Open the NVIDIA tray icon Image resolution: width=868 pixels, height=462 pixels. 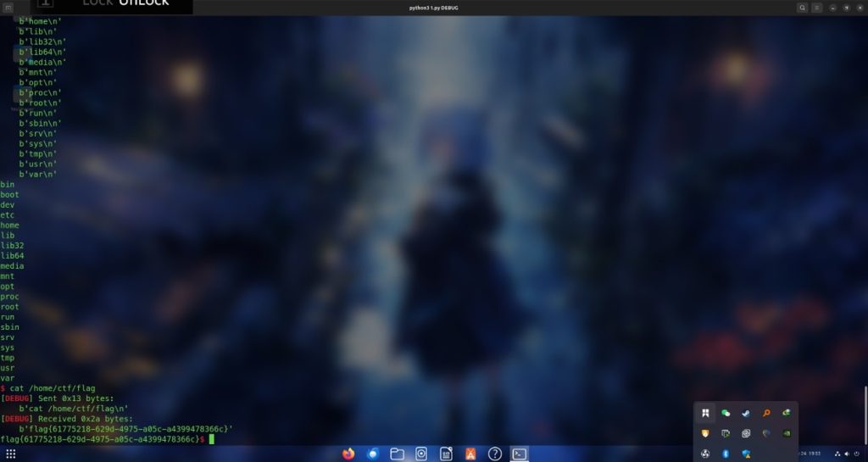787,433
